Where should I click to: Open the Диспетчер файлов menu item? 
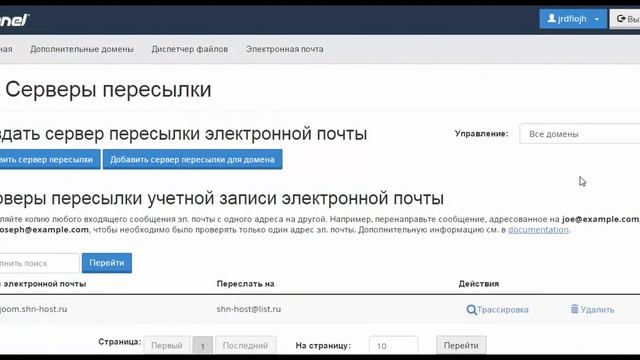click(190, 49)
